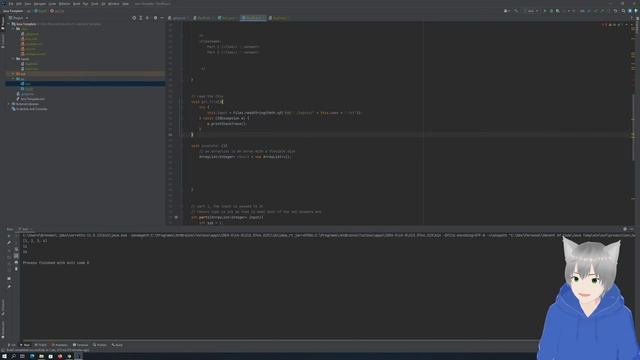Click the pin tab icon in Run panel
The image size is (640, 360).
[x=9, y=286]
